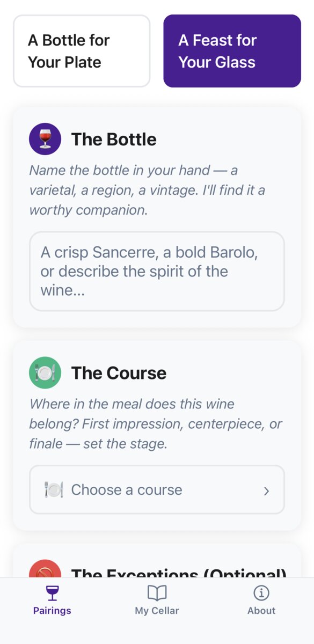Screen dimensions: 314x644
Task: Click The Bottle section heading
Action: 114,139
